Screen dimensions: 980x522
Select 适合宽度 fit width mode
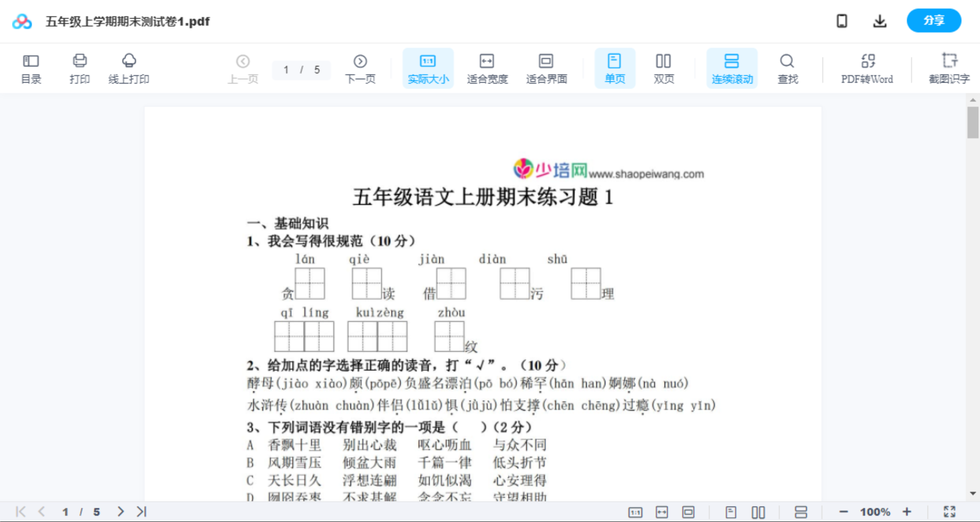click(487, 69)
